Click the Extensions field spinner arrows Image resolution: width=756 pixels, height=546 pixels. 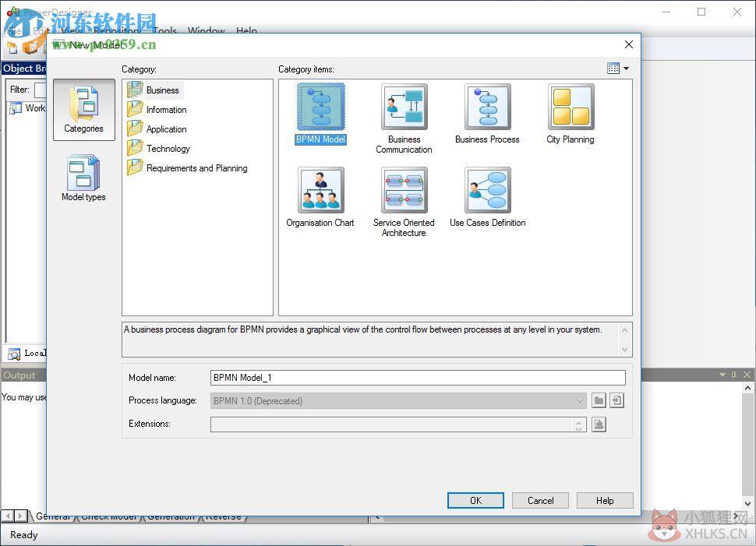[579, 424]
